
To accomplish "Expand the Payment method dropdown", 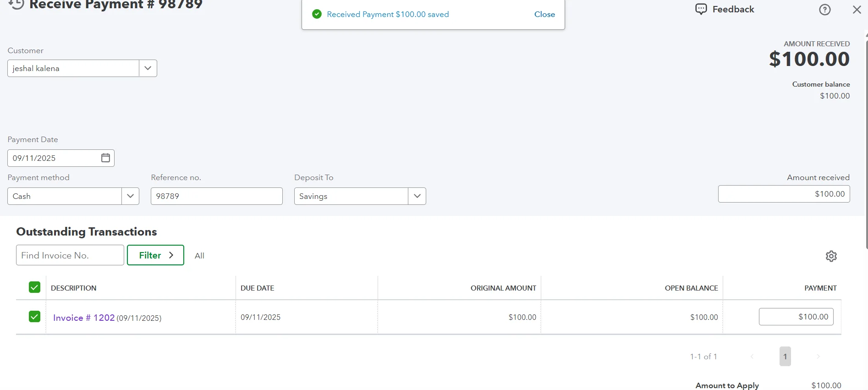I will (130, 196).
